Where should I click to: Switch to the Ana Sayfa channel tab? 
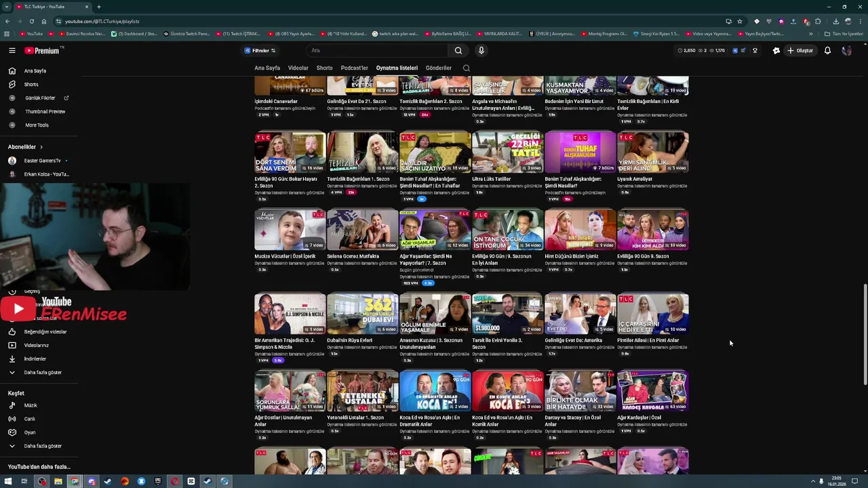tap(267, 68)
